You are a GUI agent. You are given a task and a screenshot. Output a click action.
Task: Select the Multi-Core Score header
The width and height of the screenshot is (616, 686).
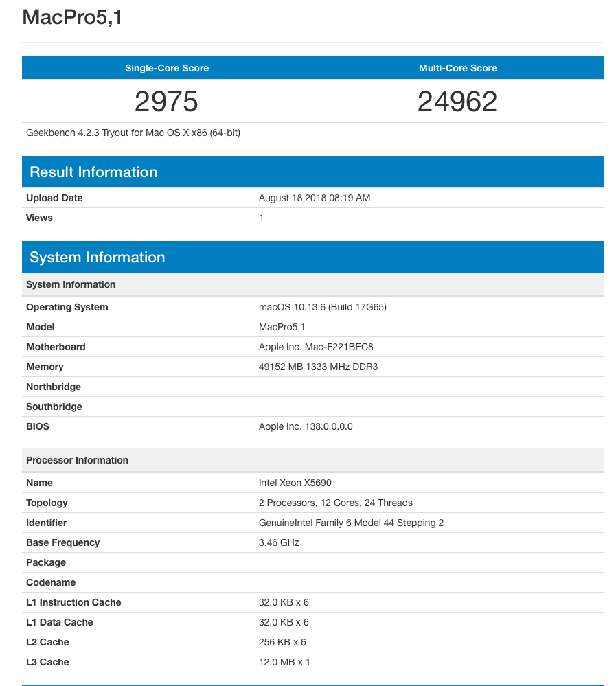tap(457, 68)
